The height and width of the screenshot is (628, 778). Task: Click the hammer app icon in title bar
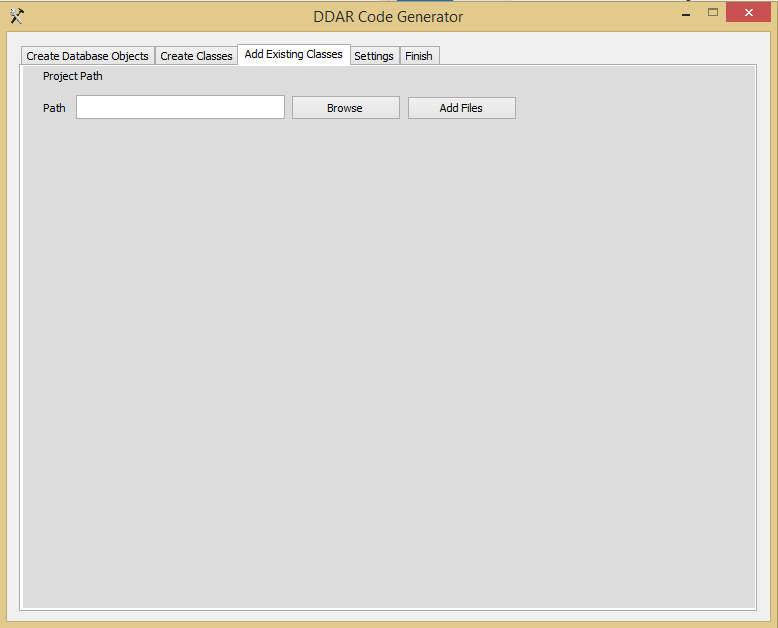point(16,16)
